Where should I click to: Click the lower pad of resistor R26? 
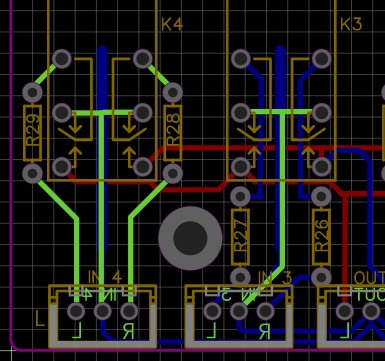[x=321, y=277]
